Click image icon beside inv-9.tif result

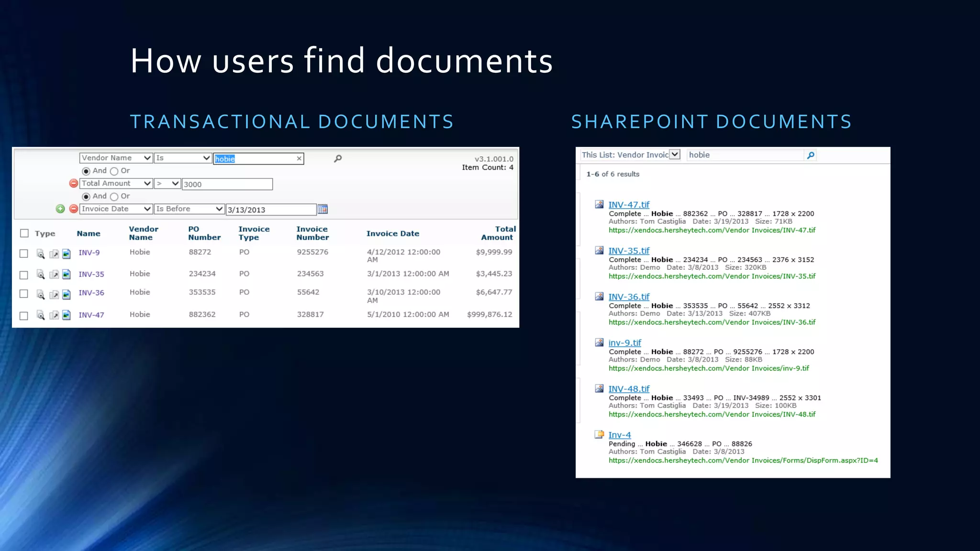pyautogui.click(x=599, y=342)
